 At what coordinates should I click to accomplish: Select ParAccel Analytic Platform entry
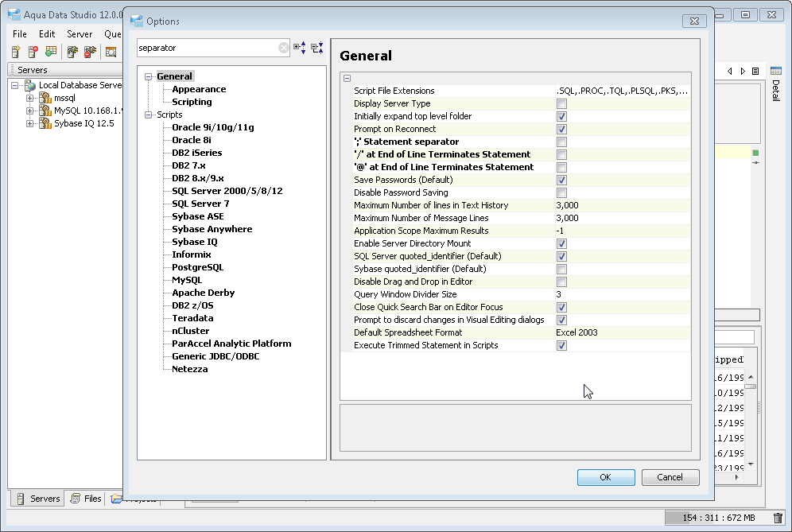point(231,344)
